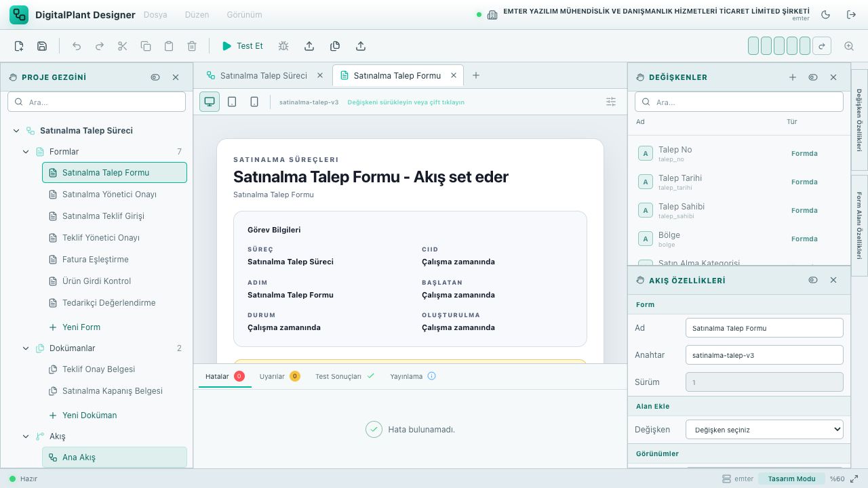The image size is (868, 488).
Task: Expand the Değişken Özellikleri side tab
Action: point(859,120)
